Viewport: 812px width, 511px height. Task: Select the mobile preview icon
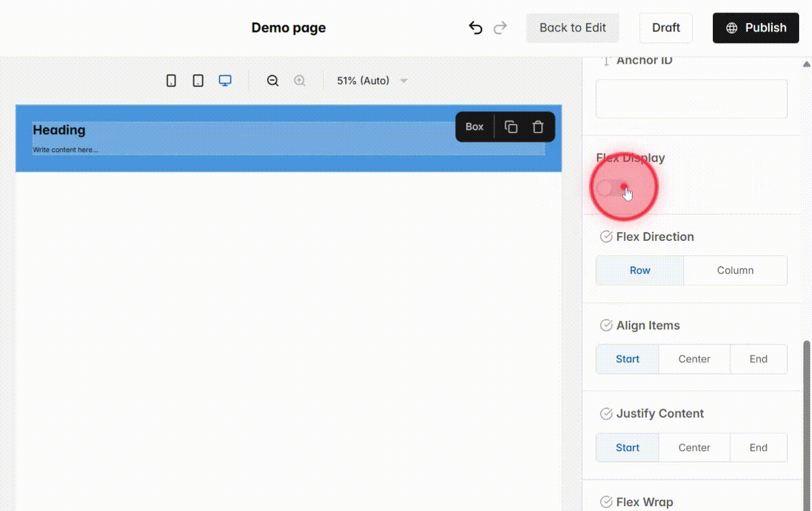coord(171,80)
